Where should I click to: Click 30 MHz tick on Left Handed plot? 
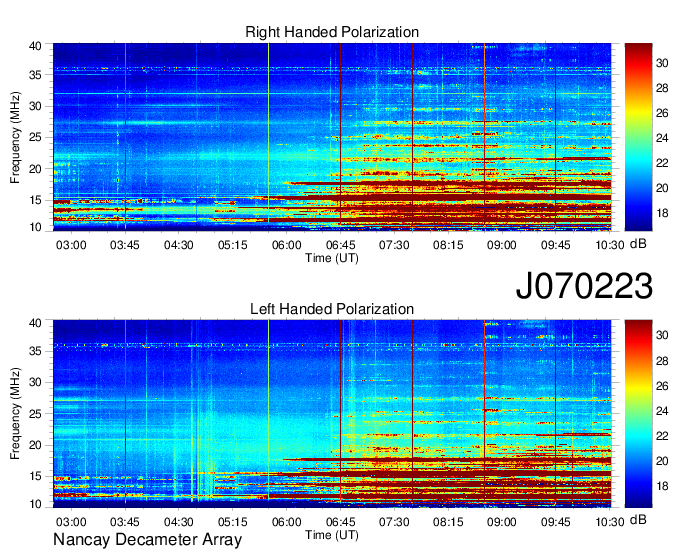point(36,382)
